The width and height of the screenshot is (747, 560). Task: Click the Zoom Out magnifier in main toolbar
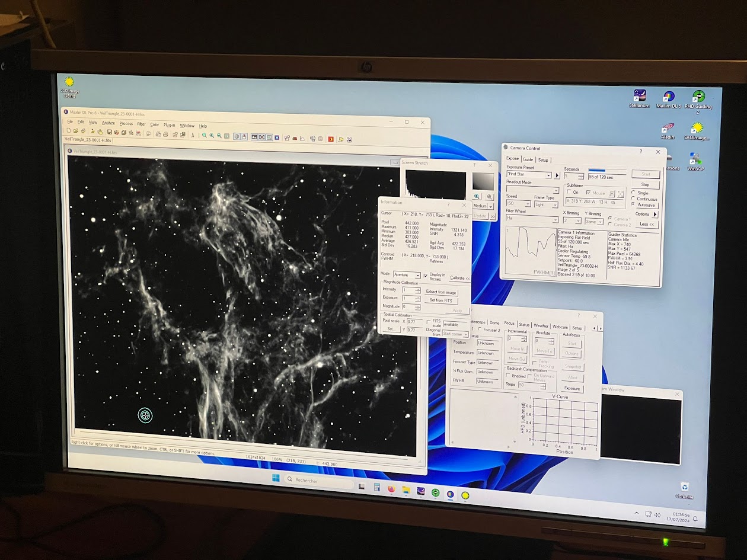pyautogui.click(x=219, y=136)
